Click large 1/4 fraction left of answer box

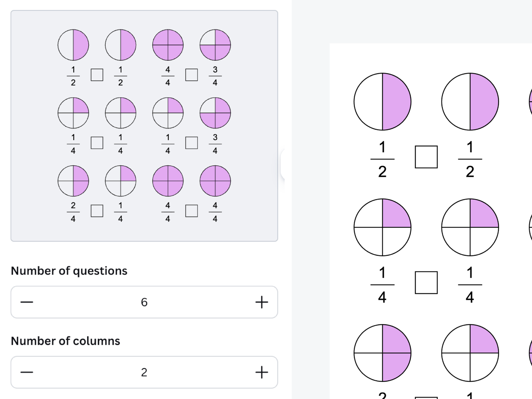382,285
